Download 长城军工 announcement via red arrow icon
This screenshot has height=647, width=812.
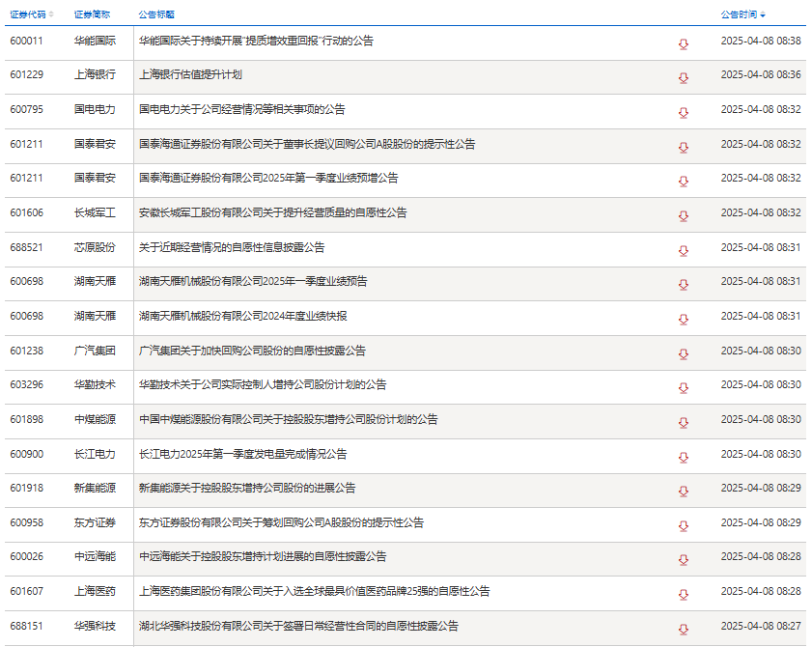tap(684, 215)
